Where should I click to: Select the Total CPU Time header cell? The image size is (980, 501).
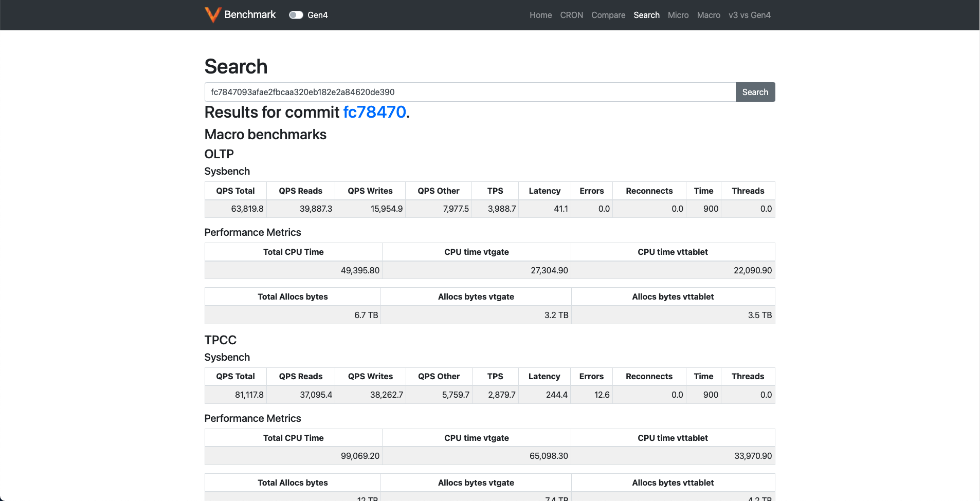point(293,252)
